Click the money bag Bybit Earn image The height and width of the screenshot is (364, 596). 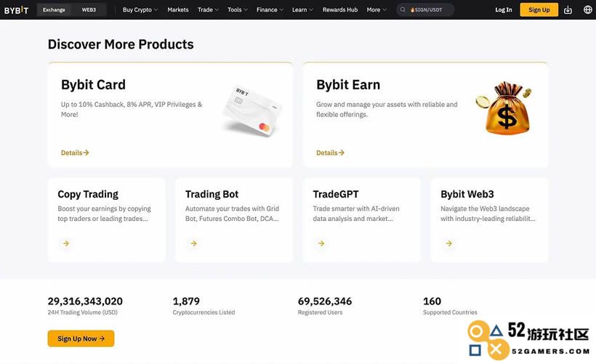(504, 108)
